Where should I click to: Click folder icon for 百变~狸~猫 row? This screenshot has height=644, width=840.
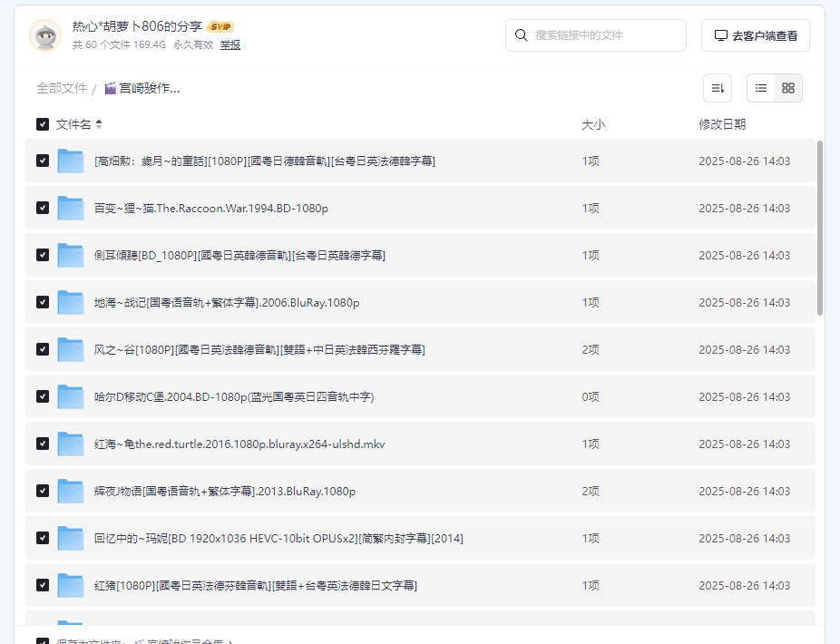point(70,208)
